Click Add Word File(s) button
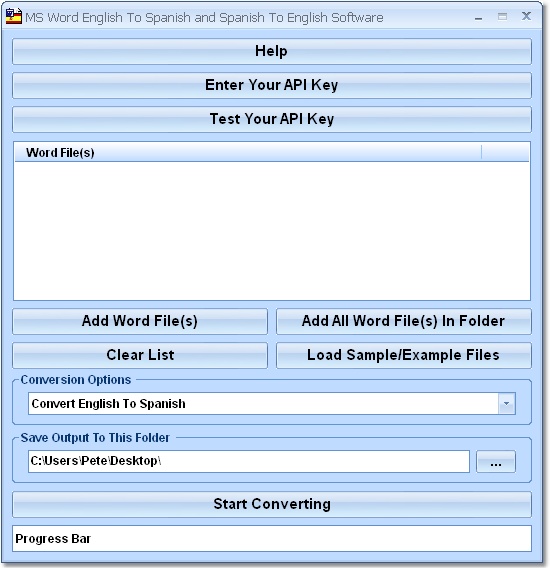The image size is (550, 570). [x=140, y=321]
